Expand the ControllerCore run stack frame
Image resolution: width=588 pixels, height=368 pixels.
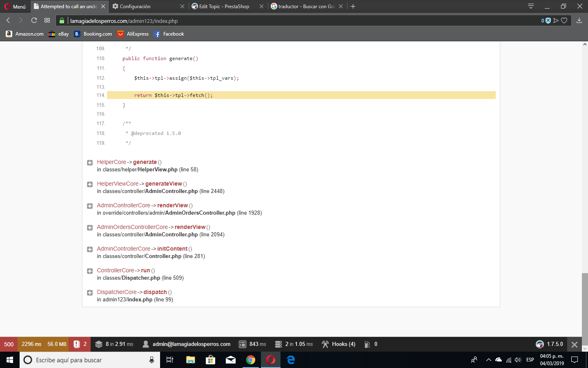tap(90, 271)
